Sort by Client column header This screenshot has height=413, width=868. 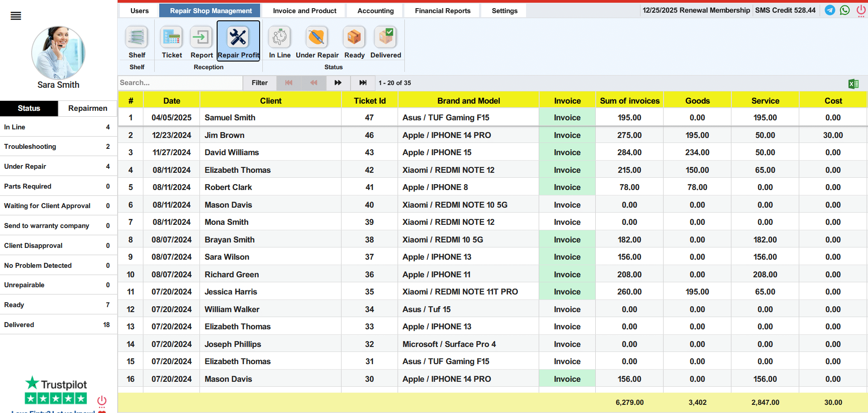pos(270,101)
